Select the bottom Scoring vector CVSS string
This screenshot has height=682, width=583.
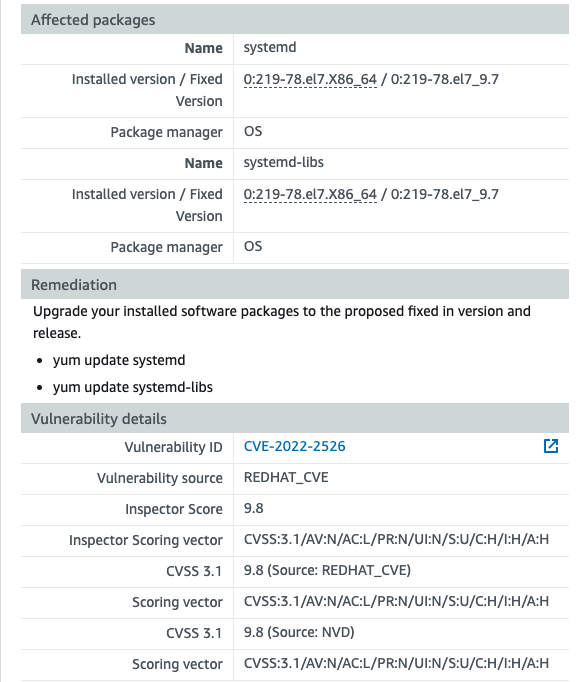pyautogui.click(x=396, y=663)
